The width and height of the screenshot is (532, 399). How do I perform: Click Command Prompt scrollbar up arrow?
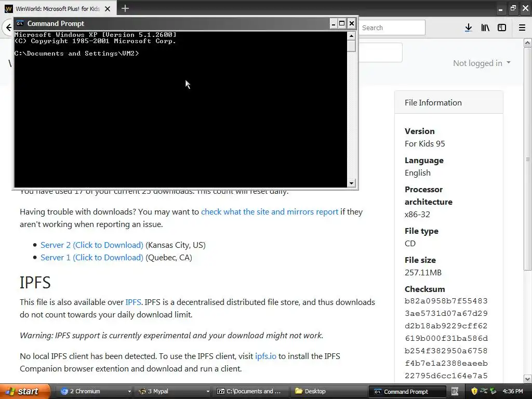tap(352, 35)
